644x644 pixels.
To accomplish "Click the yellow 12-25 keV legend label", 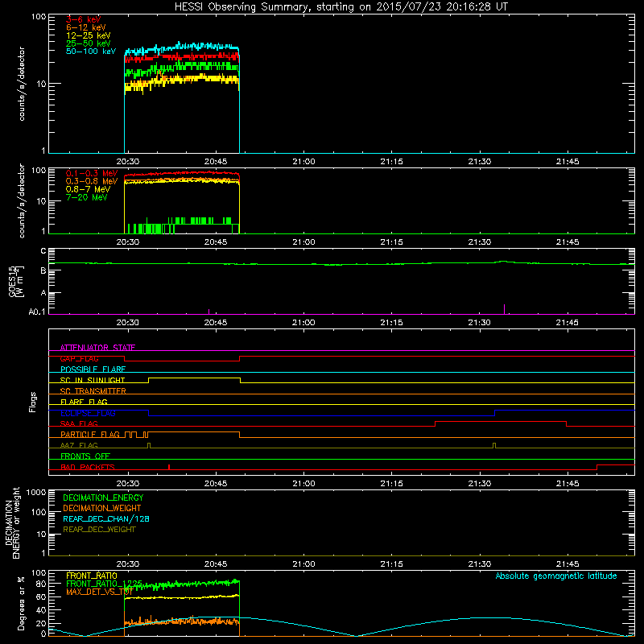I will tap(89, 35).
